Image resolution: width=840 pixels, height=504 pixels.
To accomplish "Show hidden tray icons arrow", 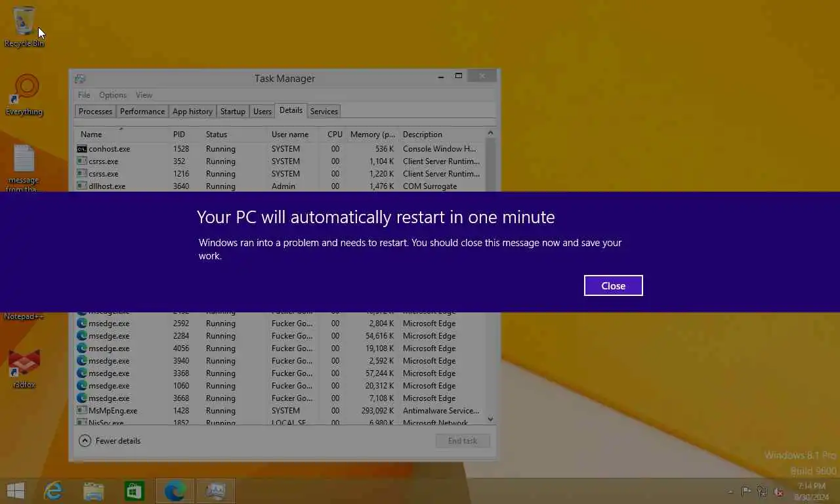I will point(730,492).
